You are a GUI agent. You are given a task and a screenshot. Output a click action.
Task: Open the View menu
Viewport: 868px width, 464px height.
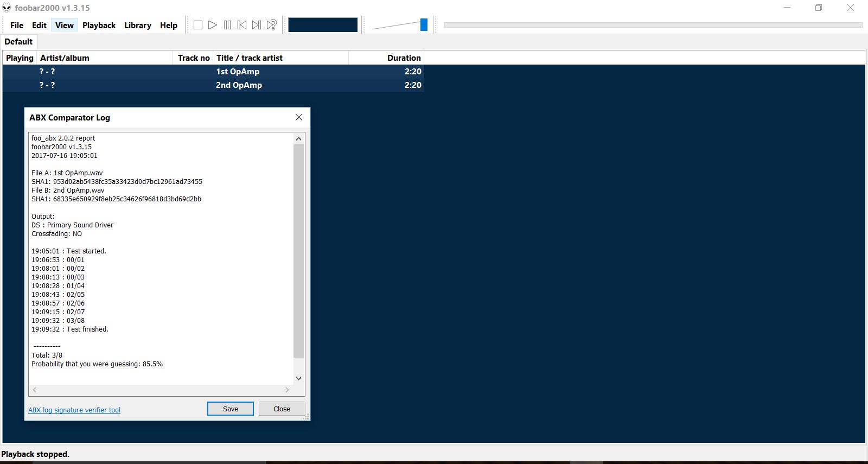65,25
